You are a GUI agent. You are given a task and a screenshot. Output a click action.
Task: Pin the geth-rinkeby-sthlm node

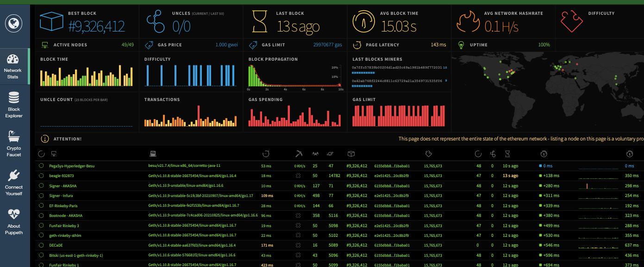tap(41, 235)
